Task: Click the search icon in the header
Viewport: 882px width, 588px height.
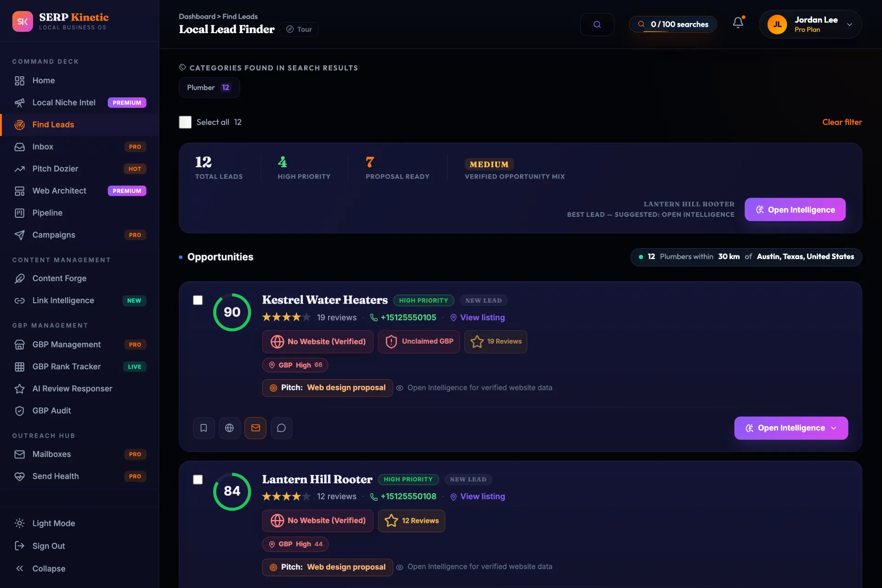Action: pyautogui.click(x=597, y=24)
